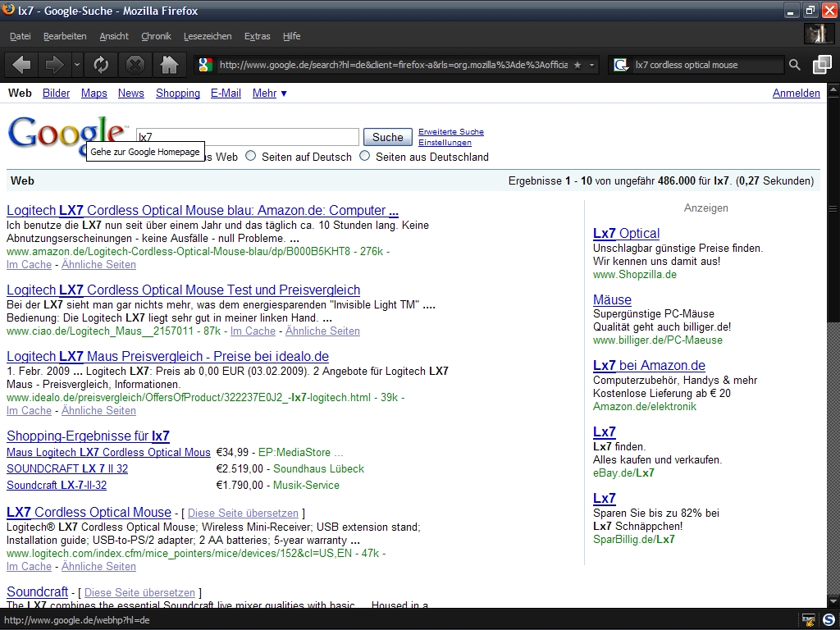Click the Google favicon in the address bar
Image resolution: width=840 pixels, height=630 pixels.
(204, 65)
